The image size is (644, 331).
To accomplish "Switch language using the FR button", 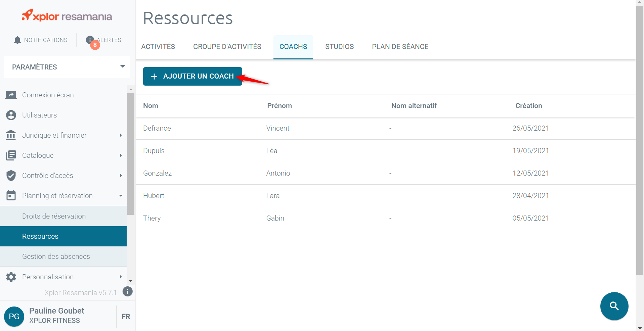I will (126, 317).
